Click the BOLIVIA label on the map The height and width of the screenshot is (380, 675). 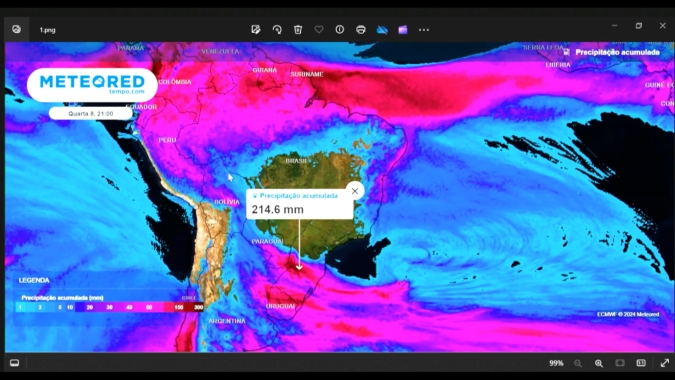[x=227, y=202]
